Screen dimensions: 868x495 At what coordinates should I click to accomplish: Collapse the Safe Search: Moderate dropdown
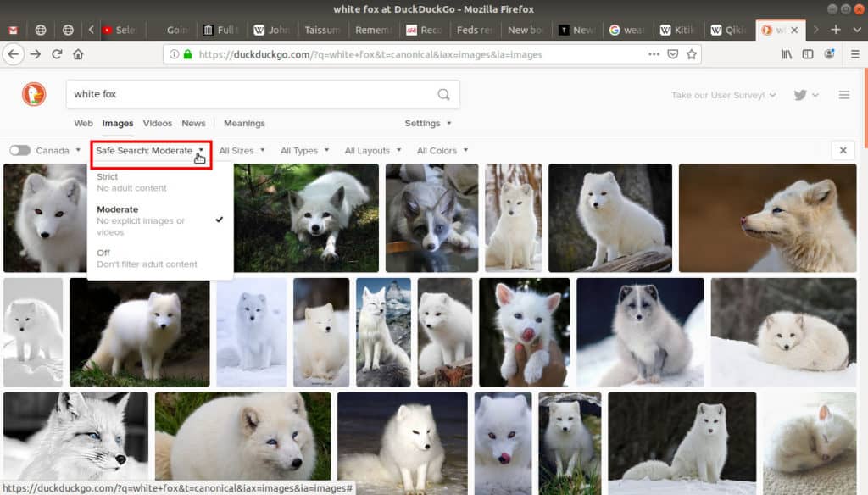151,151
